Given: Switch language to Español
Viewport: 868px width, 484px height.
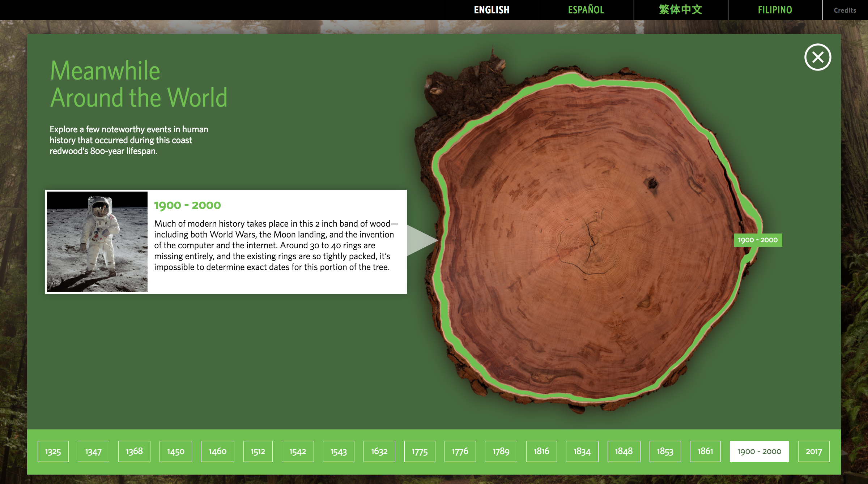Looking at the screenshot, I should click(x=586, y=10).
